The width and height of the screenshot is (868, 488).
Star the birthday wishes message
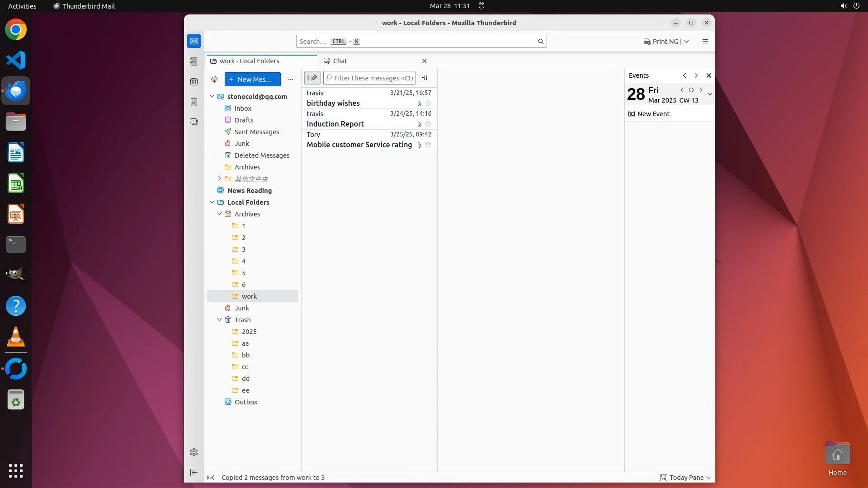(428, 103)
